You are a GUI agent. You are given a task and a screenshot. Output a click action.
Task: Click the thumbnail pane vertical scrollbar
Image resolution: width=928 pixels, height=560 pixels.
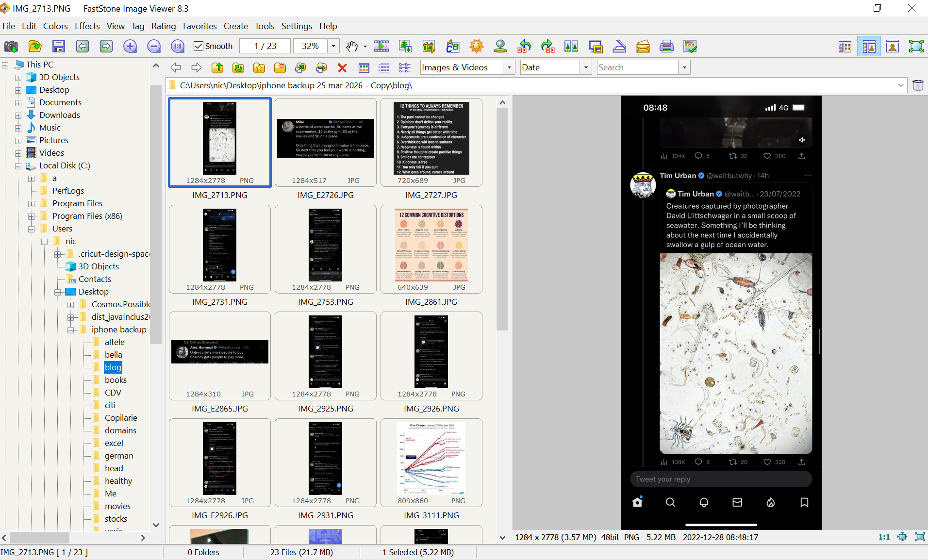coord(502,218)
